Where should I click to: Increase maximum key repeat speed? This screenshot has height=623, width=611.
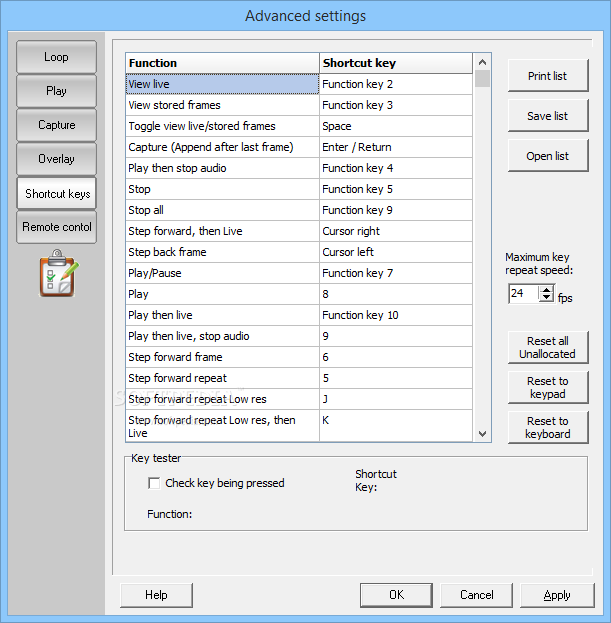547,290
